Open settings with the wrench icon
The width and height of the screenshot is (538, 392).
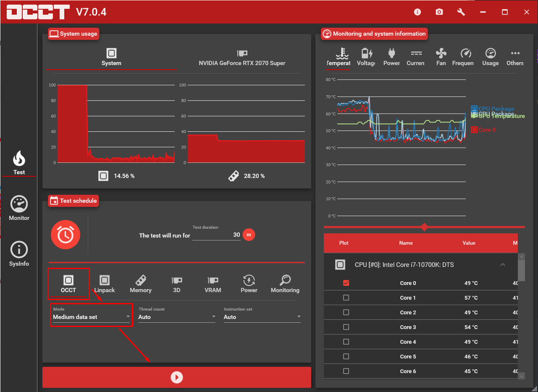(461, 12)
